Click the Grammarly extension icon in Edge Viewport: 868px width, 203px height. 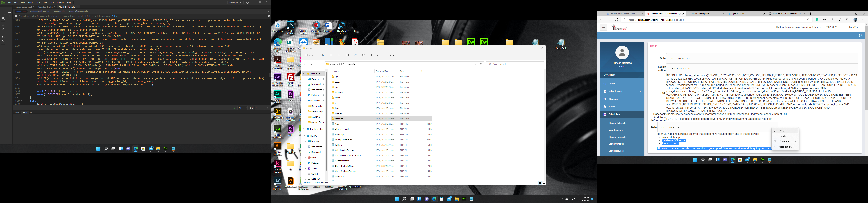pos(817,20)
